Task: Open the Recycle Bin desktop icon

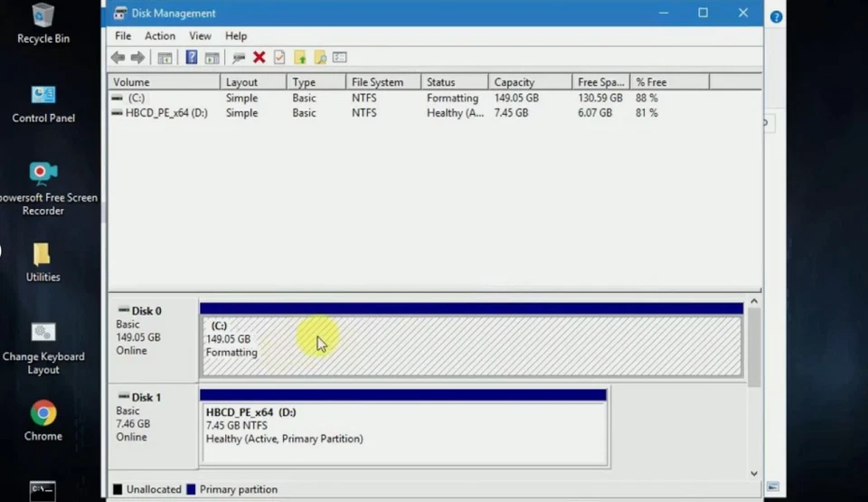Action: coord(43,24)
